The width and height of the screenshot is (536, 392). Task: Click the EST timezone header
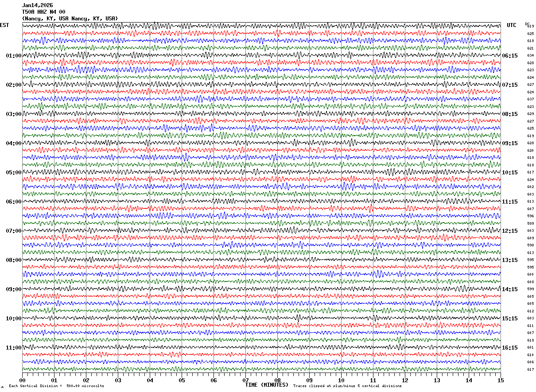point(4,25)
